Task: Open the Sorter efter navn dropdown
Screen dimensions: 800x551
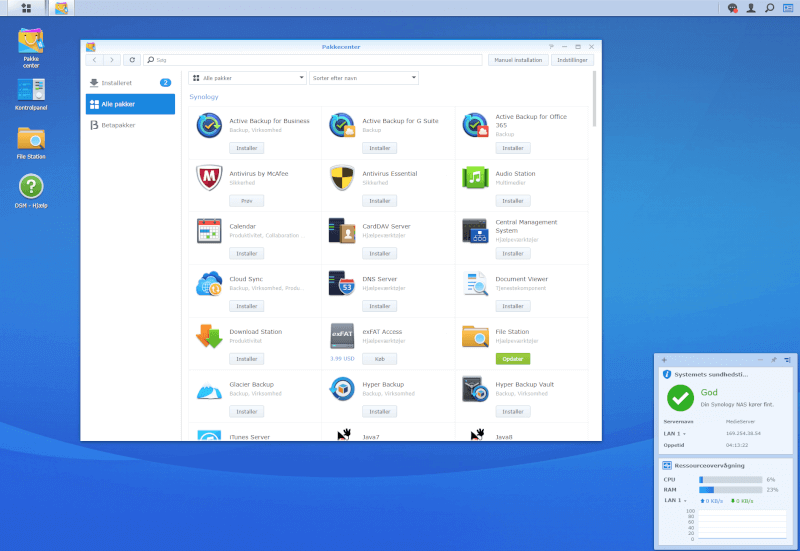Action: pos(364,78)
